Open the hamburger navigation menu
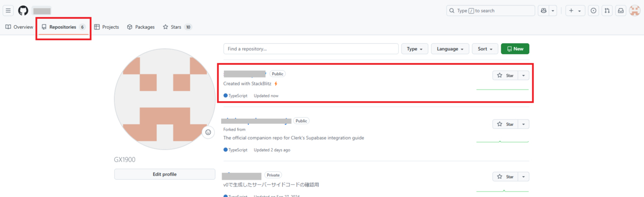 coord(9,11)
